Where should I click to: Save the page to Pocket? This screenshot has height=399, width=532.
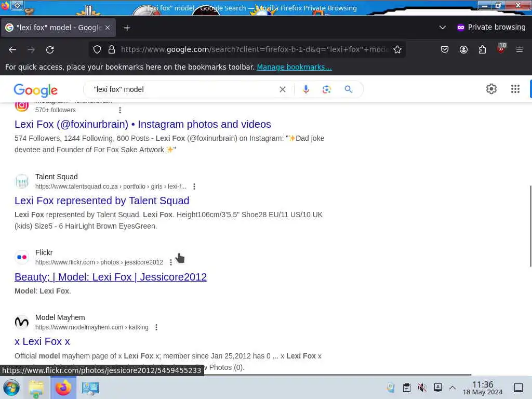(445, 49)
